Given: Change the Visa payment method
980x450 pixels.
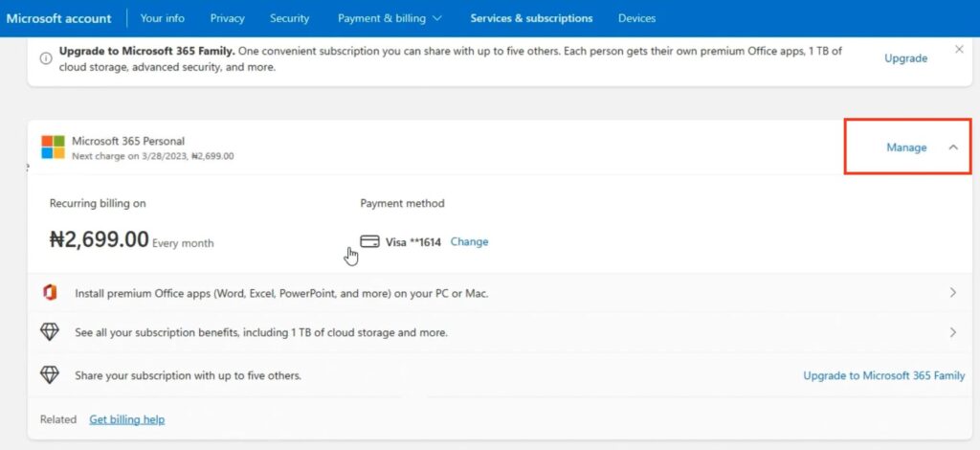Looking at the screenshot, I should (469, 241).
